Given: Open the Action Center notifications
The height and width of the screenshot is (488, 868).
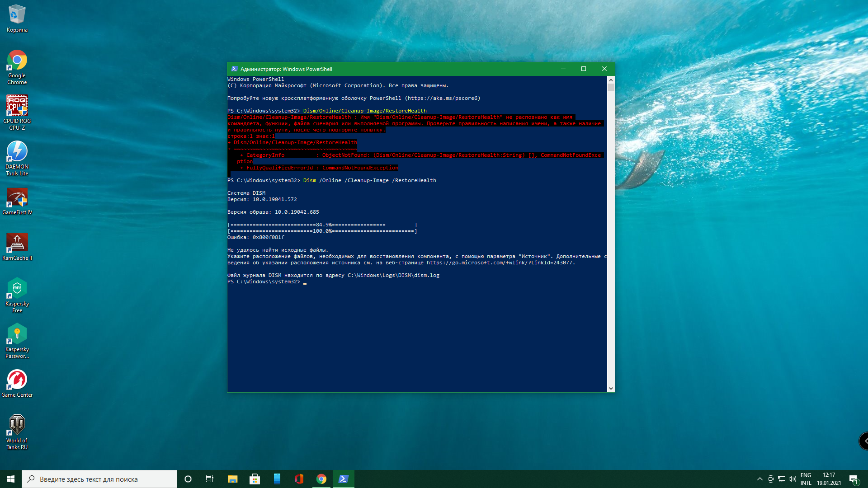Looking at the screenshot, I should 854,479.
